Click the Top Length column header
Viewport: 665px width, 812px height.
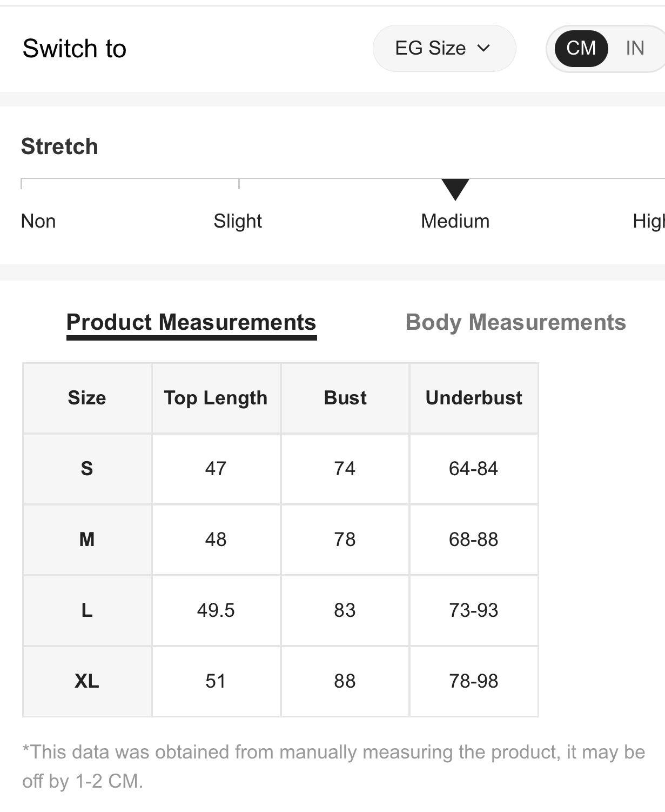pos(216,398)
